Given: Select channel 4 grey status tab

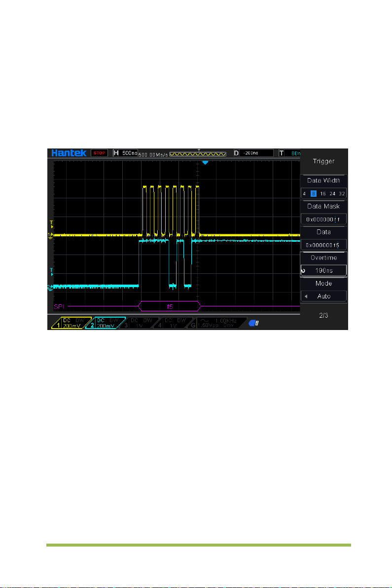Looking at the screenshot, I should pyautogui.click(x=173, y=323).
